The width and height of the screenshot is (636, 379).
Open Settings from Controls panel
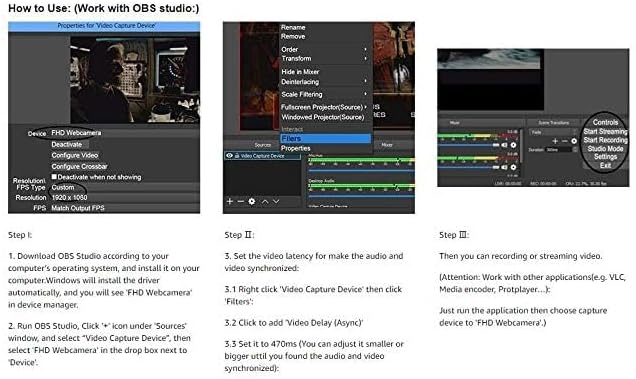(605, 157)
